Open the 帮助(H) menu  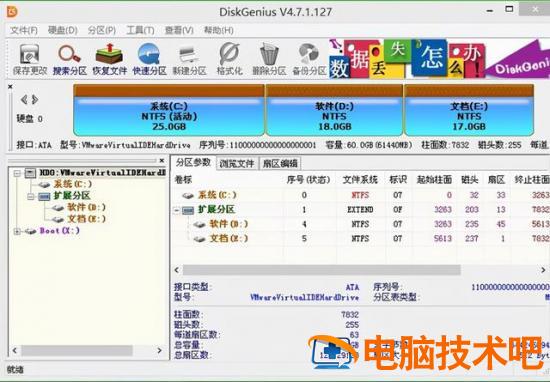[219, 31]
